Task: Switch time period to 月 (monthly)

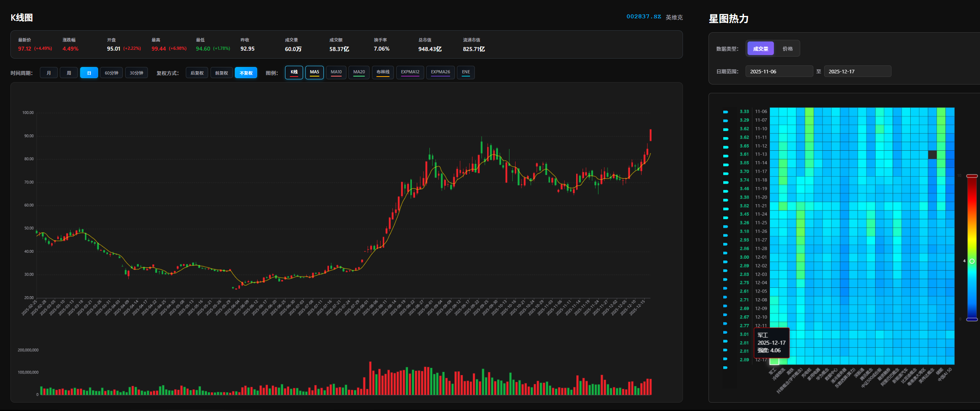Action: [x=49, y=73]
